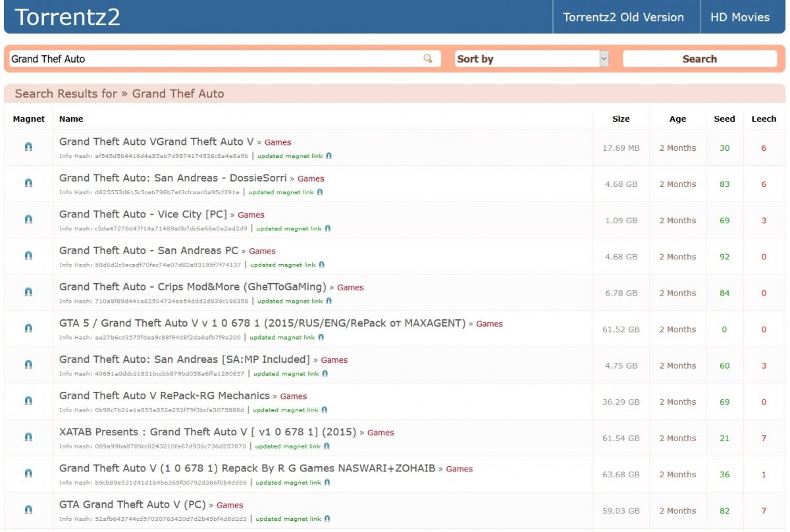The height and width of the screenshot is (532, 790).
Task: Click magnet icon for GTA Grand Theft Auto V (PC)
Action: (x=28, y=510)
